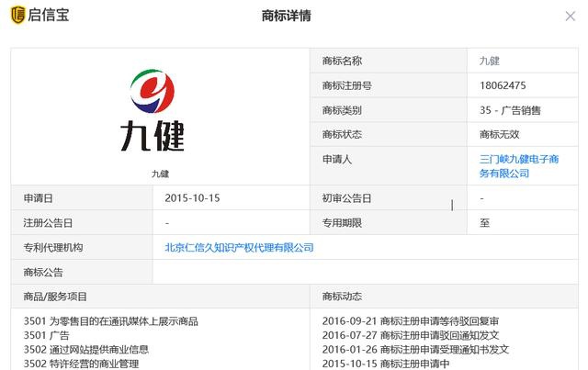
Task: Click the 启信宝 shield logo icon
Action: pos(17,15)
